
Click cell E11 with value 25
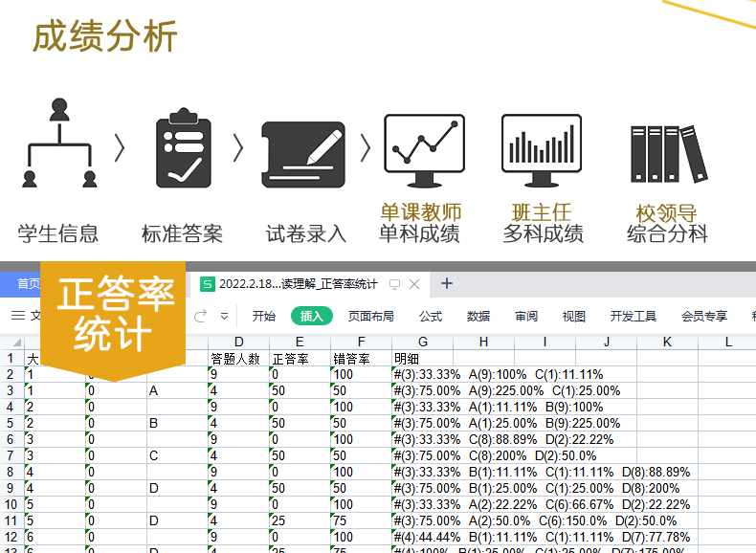pyautogui.click(x=300, y=520)
